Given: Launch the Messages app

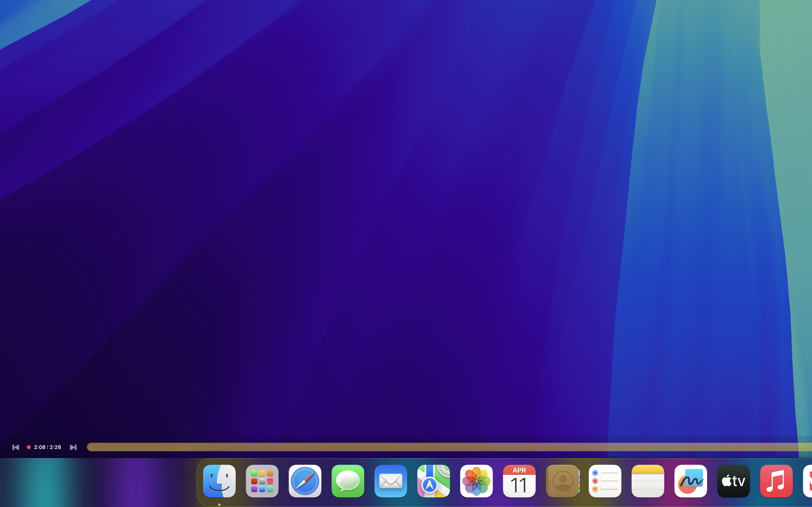Looking at the screenshot, I should [348, 481].
